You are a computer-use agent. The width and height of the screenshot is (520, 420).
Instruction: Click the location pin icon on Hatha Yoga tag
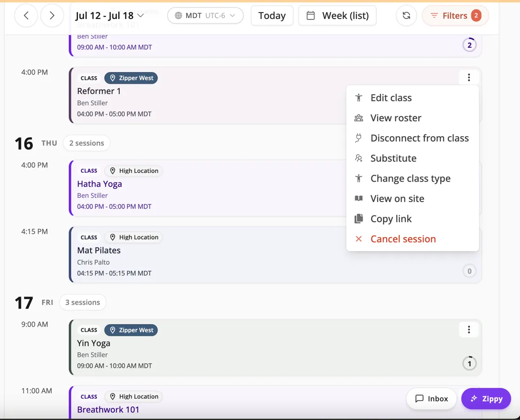point(112,171)
